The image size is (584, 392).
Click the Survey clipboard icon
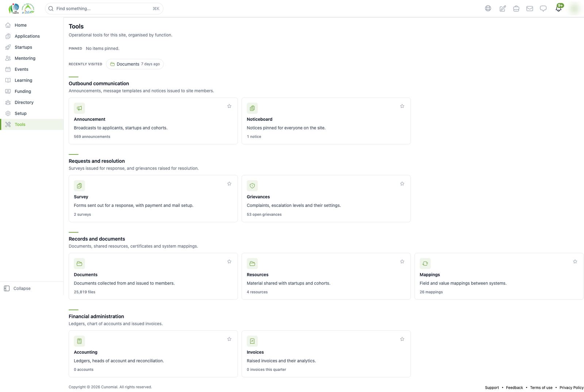pyautogui.click(x=79, y=186)
